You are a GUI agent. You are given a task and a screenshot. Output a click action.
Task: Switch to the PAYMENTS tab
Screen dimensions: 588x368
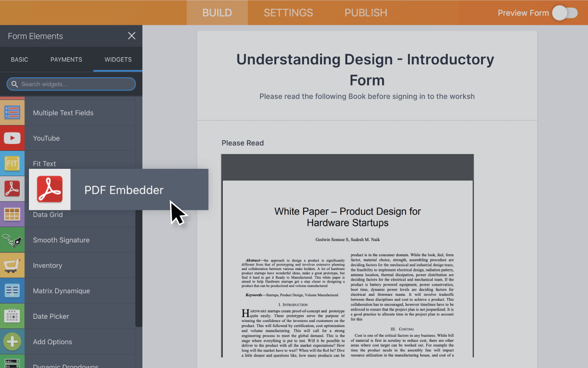(66, 59)
